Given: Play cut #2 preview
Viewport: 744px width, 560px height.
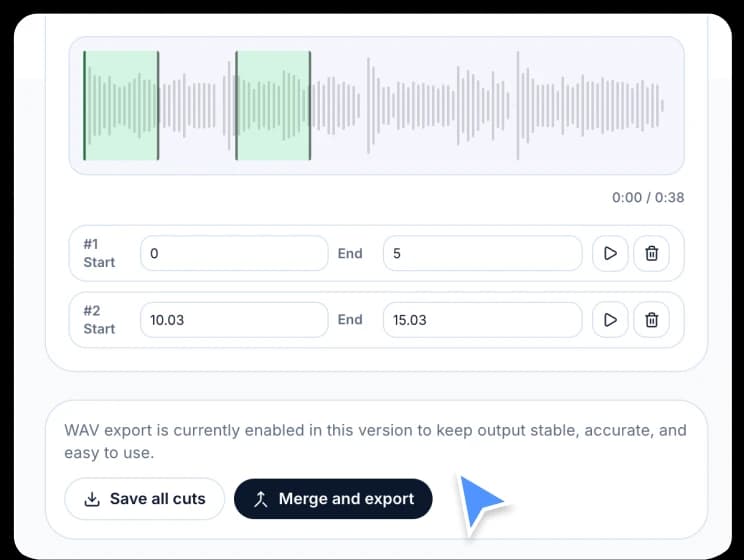Looking at the screenshot, I should tap(610, 320).
